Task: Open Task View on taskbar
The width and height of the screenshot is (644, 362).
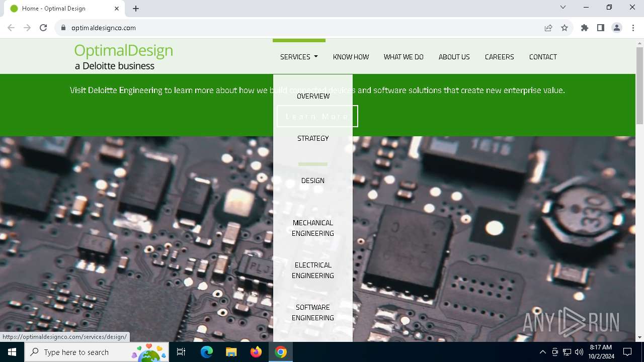Action: [181, 352]
